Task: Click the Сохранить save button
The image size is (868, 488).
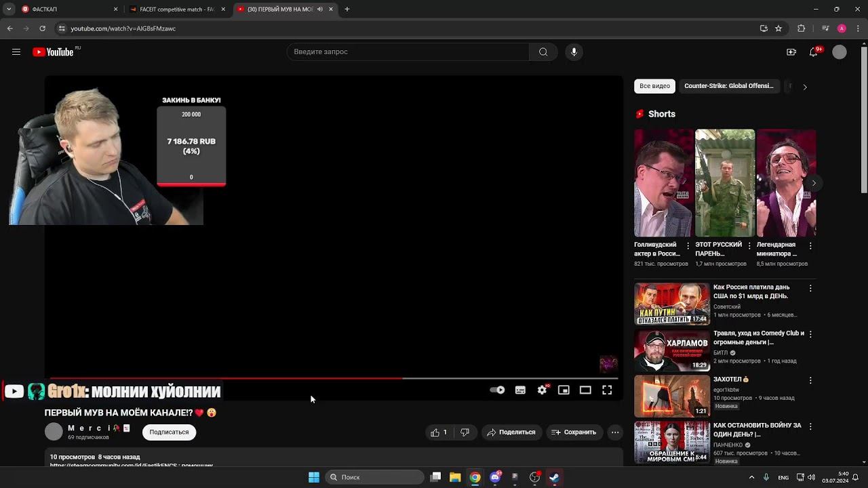Action: click(x=574, y=432)
